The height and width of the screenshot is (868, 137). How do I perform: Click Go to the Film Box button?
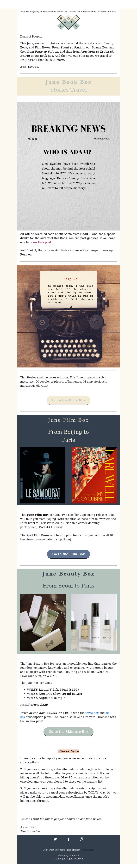[68, 554]
